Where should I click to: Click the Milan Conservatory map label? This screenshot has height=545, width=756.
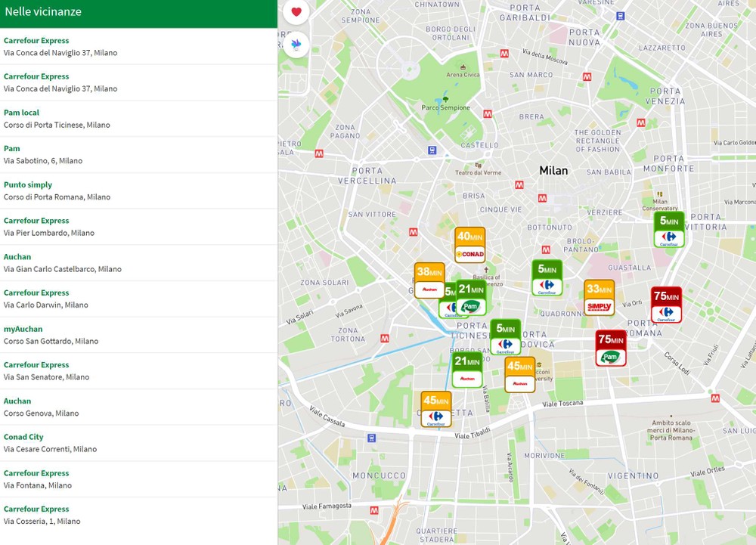point(659,205)
